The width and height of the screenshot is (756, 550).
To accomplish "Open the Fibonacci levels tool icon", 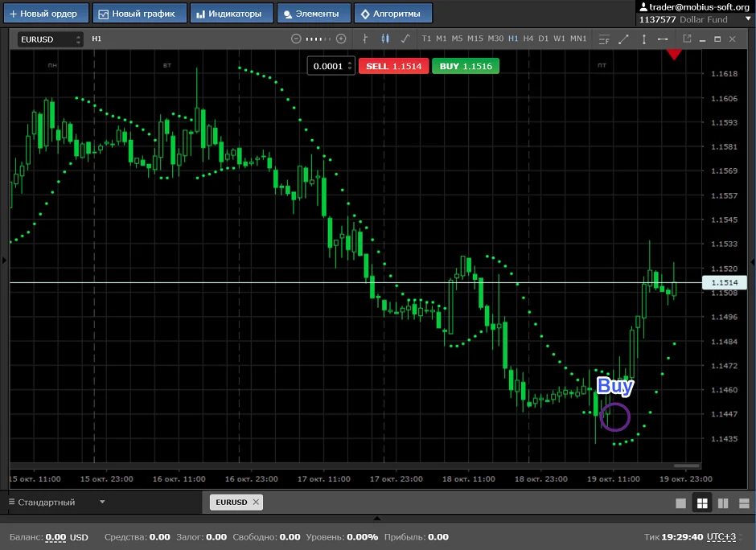I will click(604, 39).
